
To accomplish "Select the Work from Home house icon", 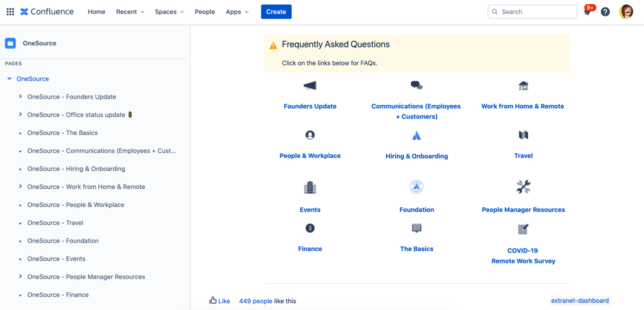I will click(523, 85).
